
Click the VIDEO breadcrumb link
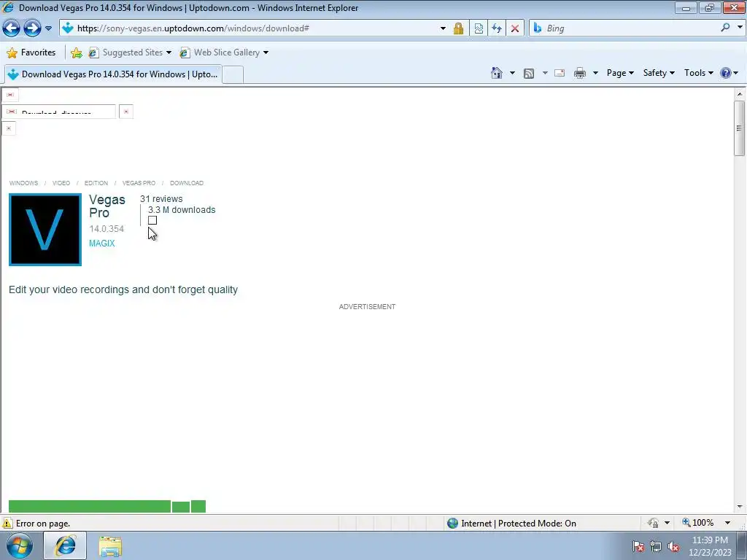[x=61, y=183]
